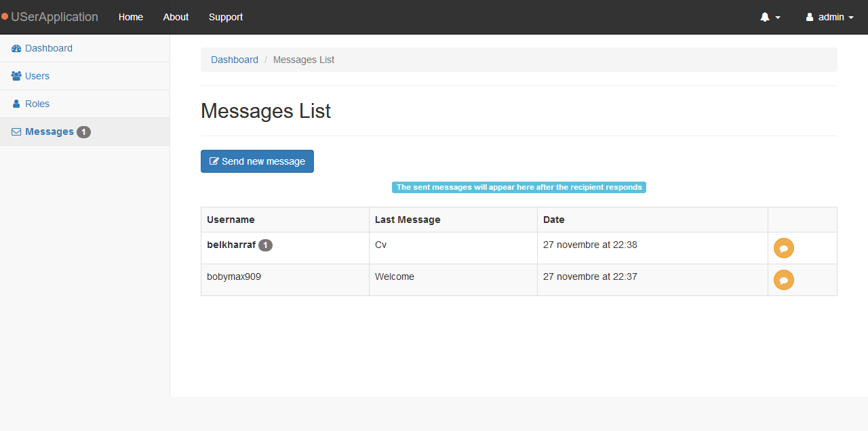Follow the Dashboard breadcrumb link

click(235, 60)
